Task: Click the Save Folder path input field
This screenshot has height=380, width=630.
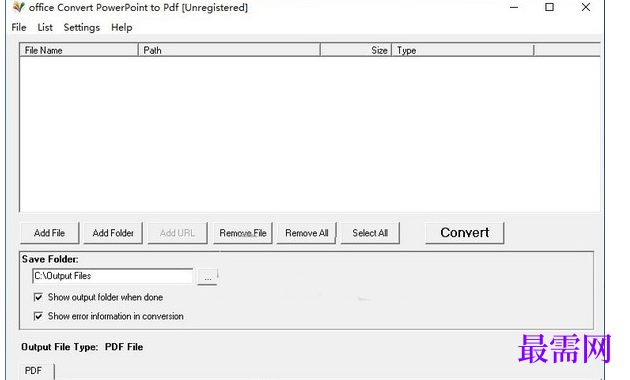Action: coord(112,276)
